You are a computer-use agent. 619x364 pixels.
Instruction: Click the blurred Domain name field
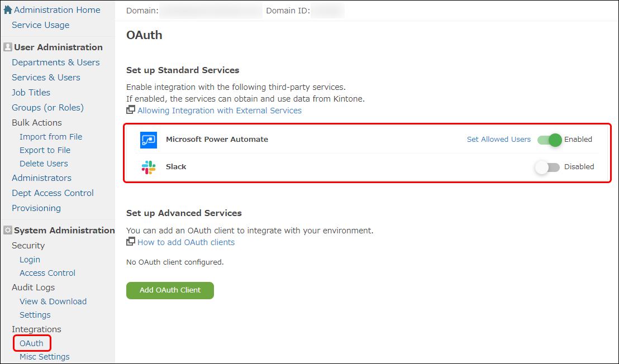click(210, 10)
